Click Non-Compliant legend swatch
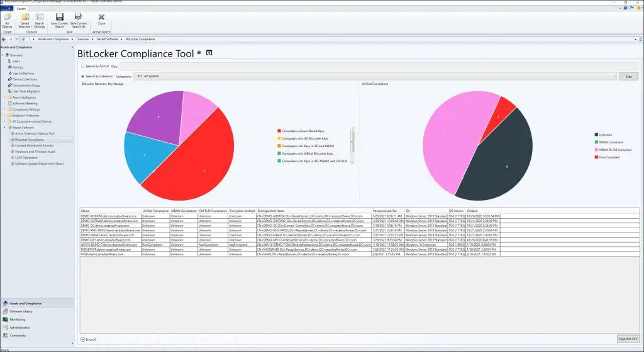 (596, 157)
